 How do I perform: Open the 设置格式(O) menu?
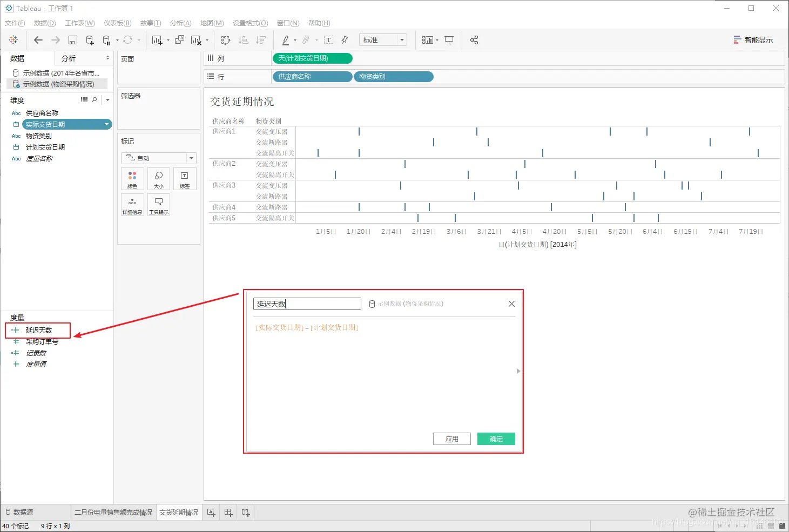[251, 23]
